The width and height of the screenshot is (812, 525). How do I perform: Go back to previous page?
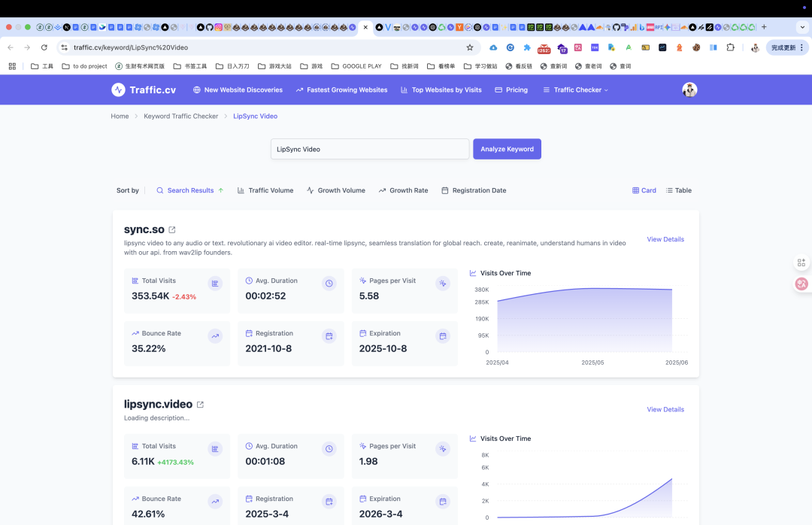pyautogui.click(x=11, y=47)
